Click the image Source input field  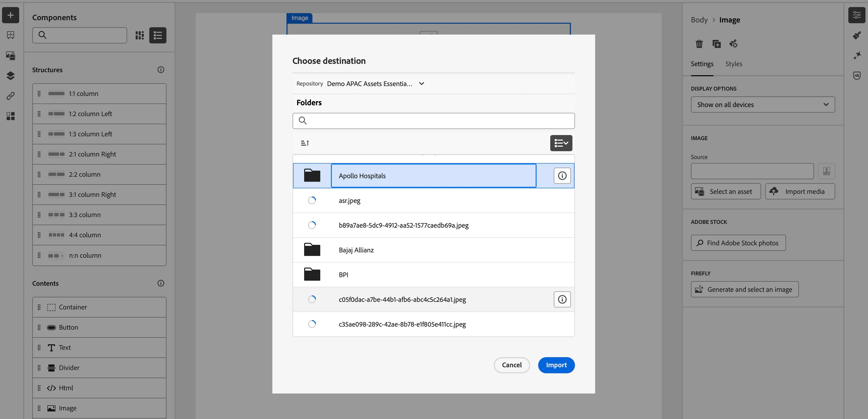(x=752, y=171)
